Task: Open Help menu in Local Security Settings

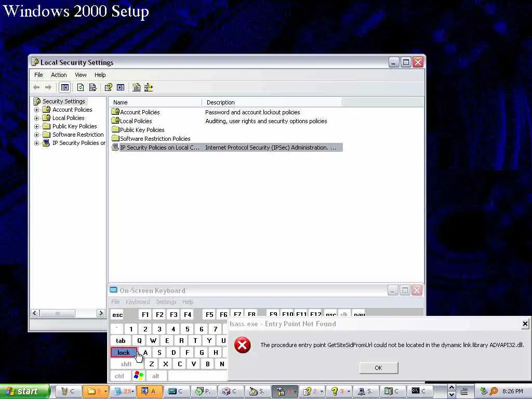Action: [x=100, y=75]
